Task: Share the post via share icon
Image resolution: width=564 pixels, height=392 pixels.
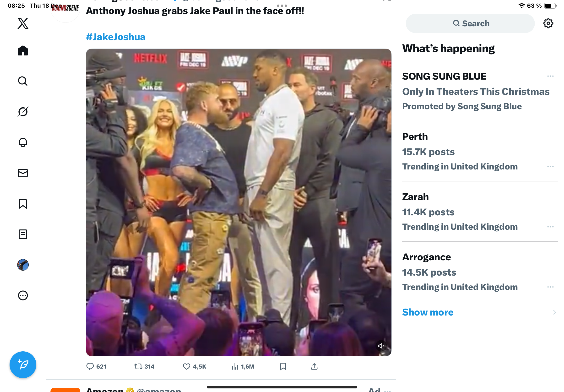Action: click(314, 366)
